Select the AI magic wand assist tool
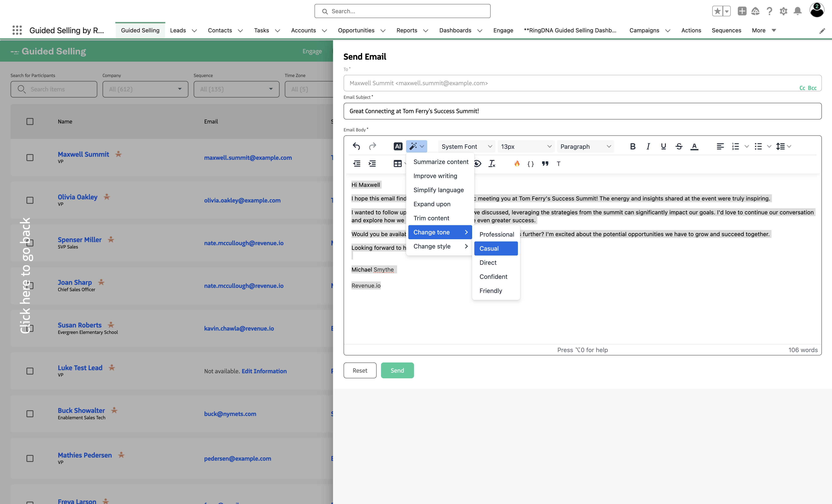 click(414, 146)
